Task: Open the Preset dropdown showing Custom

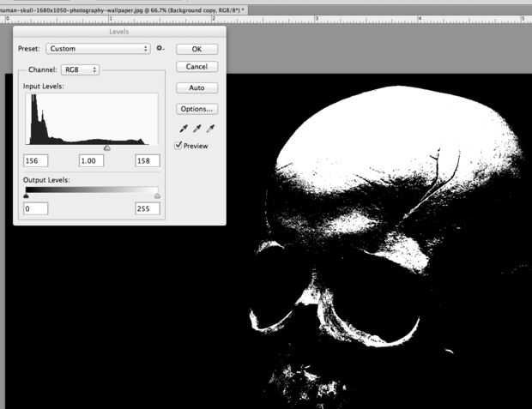Action: [x=98, y=49]
